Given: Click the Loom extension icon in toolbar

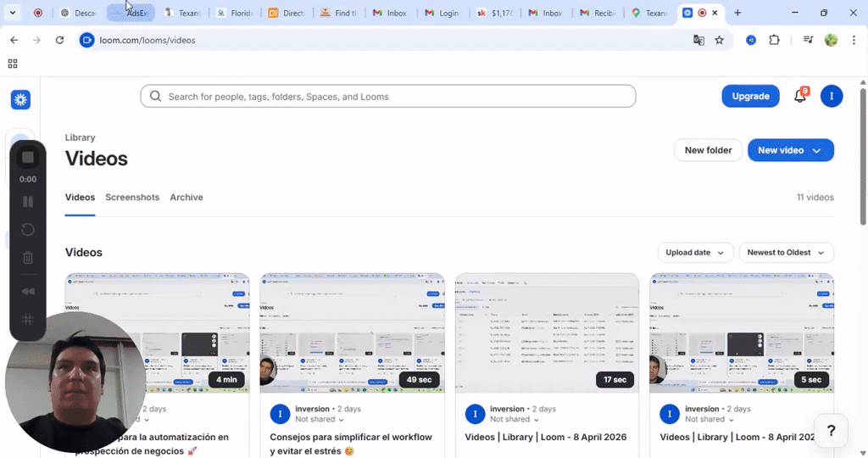Looking at the screenshot, I should point(751,40).
